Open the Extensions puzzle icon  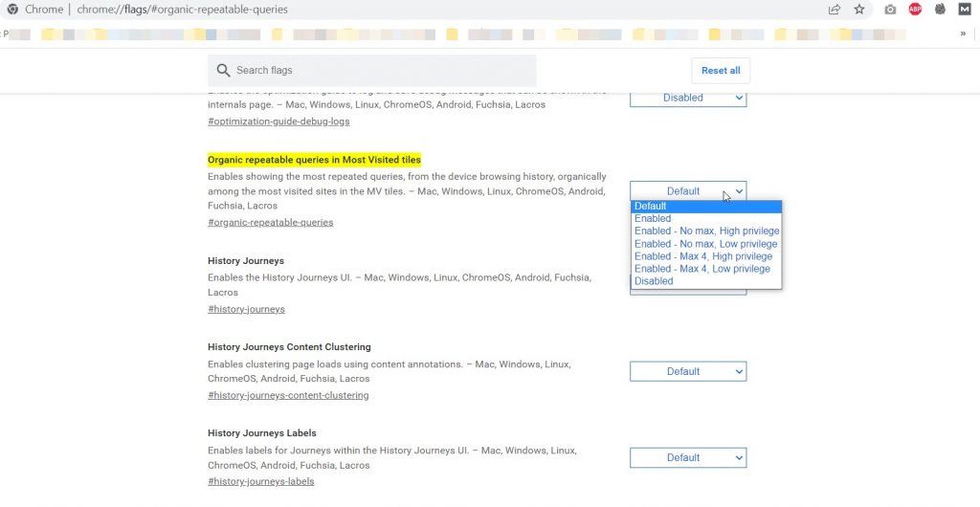pos(940,9)
